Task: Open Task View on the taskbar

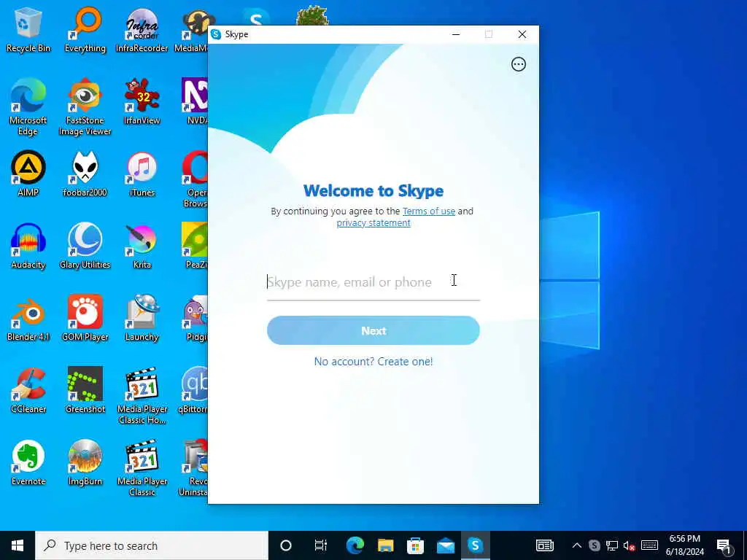Action: 321,545
